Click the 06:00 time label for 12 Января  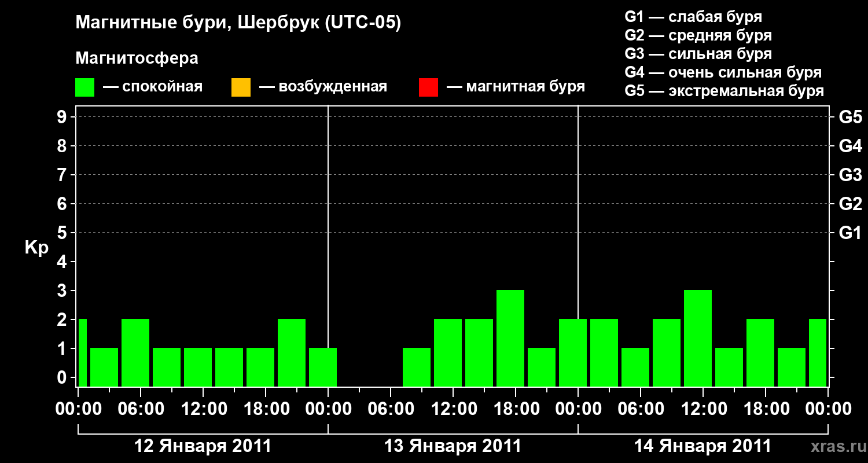pos(141,409)
